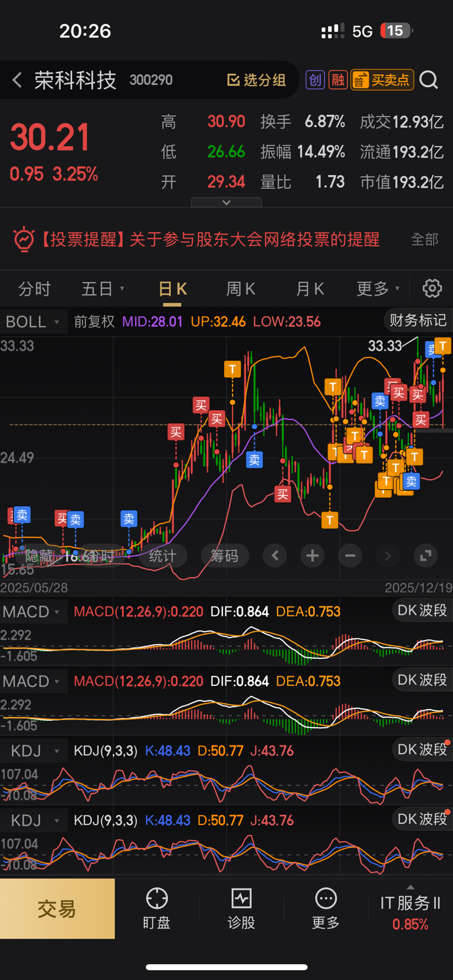This screenshot has height=980, width=453.
Task: Shift chart right with the right arrow
Action: [388, 555]
